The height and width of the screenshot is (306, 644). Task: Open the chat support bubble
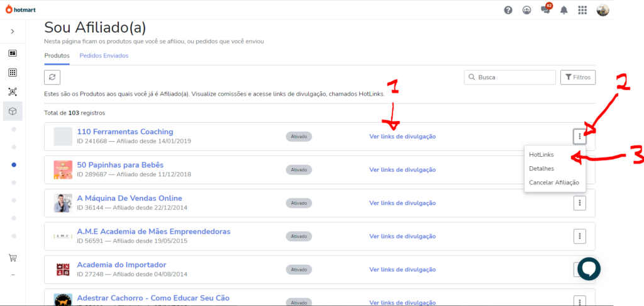pos(589,268)
